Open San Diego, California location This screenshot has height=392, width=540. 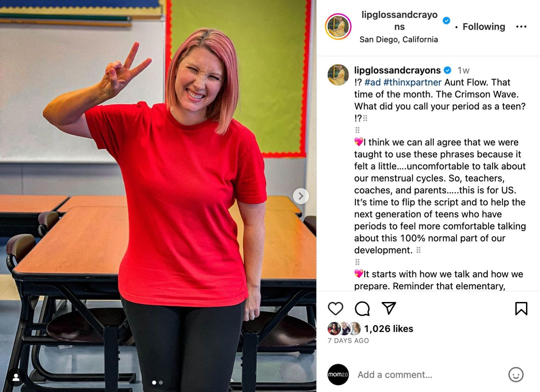pos(399,39)
